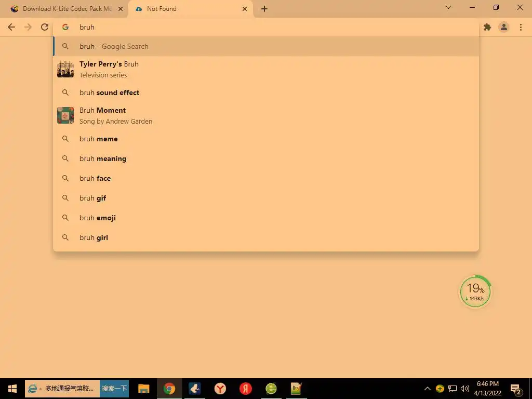The height and width of the screenshot is (399, 532).
Task: Click magnifier icon beside 'bruh girl'
Action: (65, 237)
